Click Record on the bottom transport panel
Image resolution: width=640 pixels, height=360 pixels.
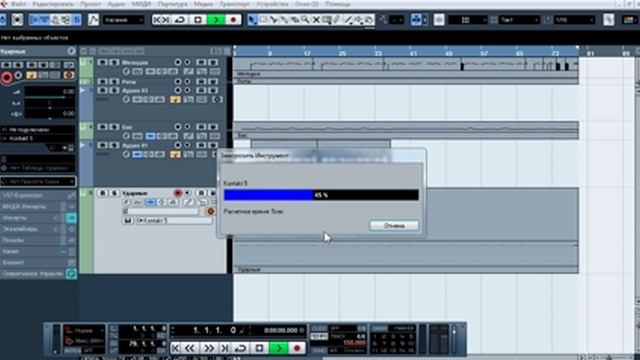297,348
